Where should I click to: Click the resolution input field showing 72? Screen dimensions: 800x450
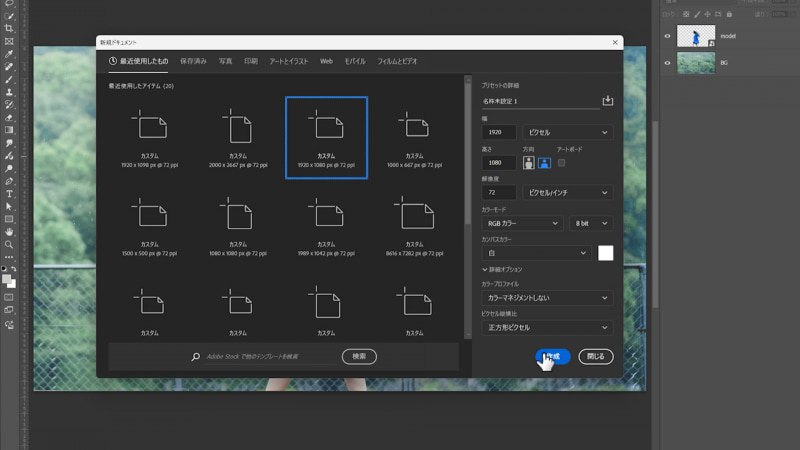[498, 193]
